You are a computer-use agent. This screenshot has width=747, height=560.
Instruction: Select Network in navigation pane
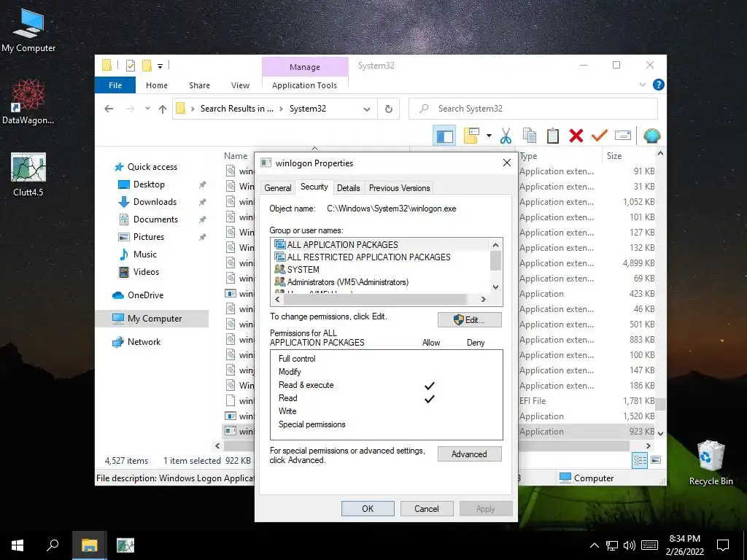point(144,342)
